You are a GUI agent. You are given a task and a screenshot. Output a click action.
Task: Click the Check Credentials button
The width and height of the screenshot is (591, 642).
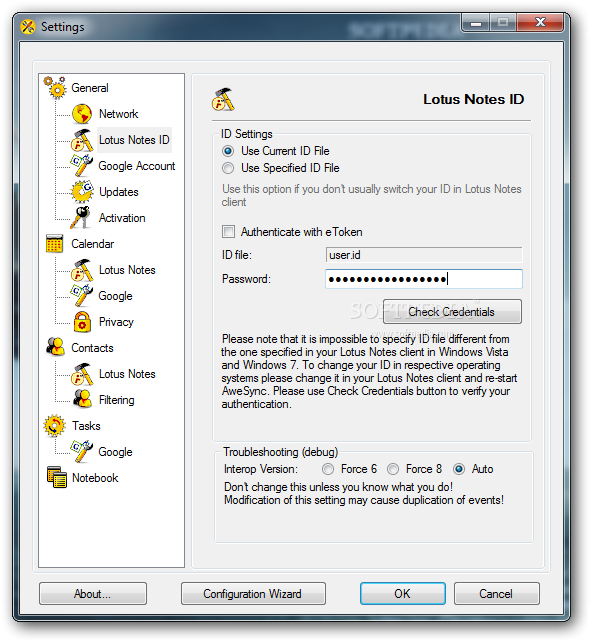tap(452, 312)
